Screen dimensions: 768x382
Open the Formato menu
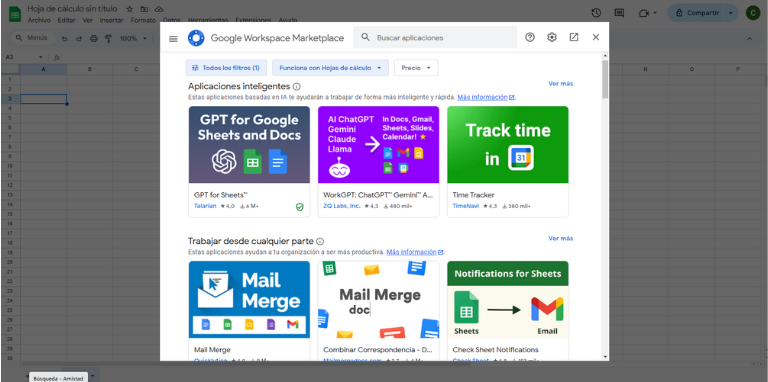(143, 20)
